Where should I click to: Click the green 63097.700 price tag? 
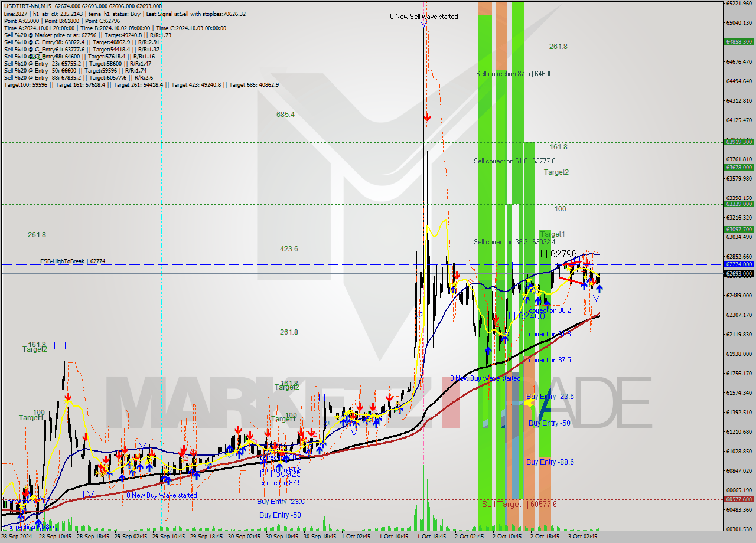(x=738, y=230)
